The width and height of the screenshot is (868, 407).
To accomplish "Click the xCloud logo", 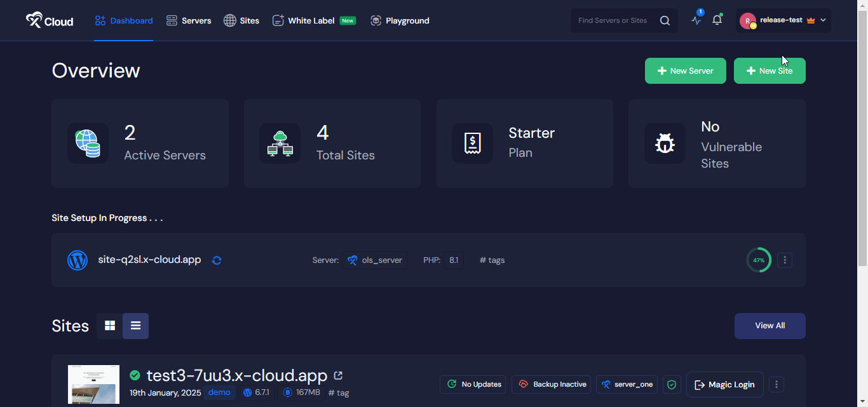I will click(x=50, y=20).
